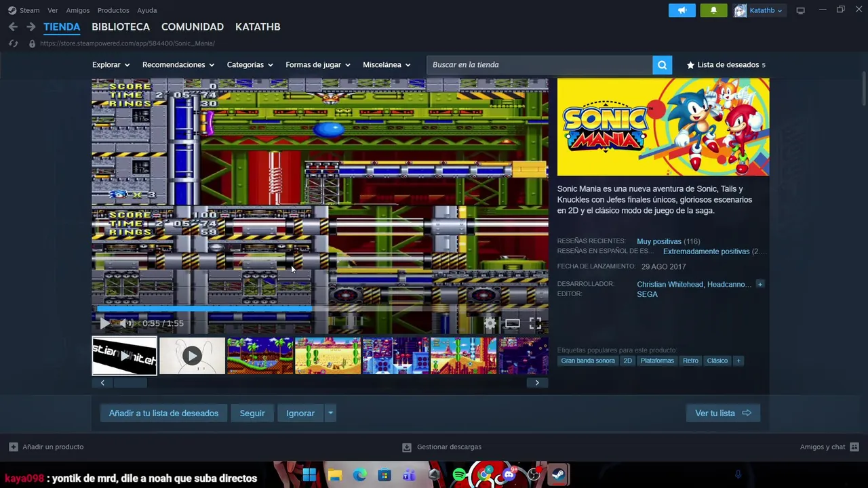Switch to the BIBLIOTECA tab
Screen dimensions: 868x488
(x=121, y=26)
